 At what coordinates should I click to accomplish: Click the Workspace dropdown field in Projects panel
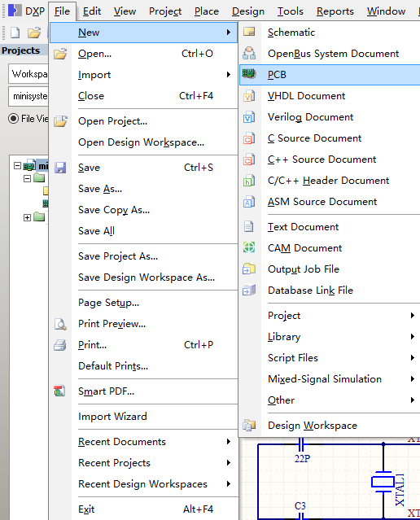28,73
